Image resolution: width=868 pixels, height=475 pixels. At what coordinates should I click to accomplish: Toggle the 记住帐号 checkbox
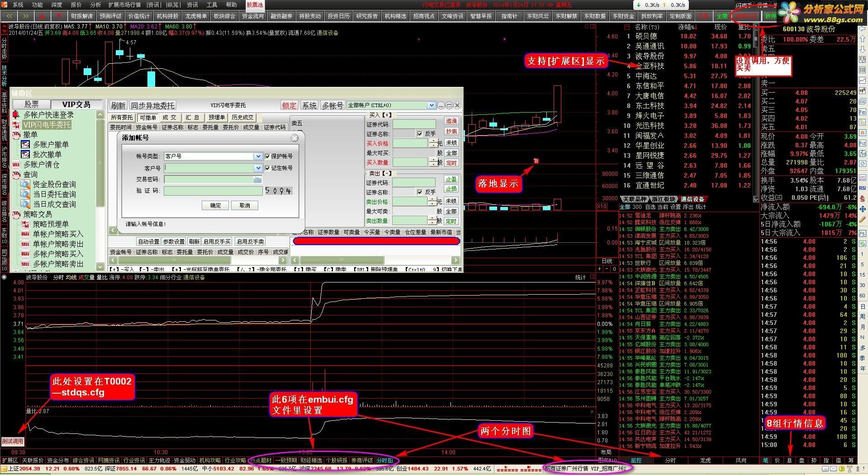(267, 168)
